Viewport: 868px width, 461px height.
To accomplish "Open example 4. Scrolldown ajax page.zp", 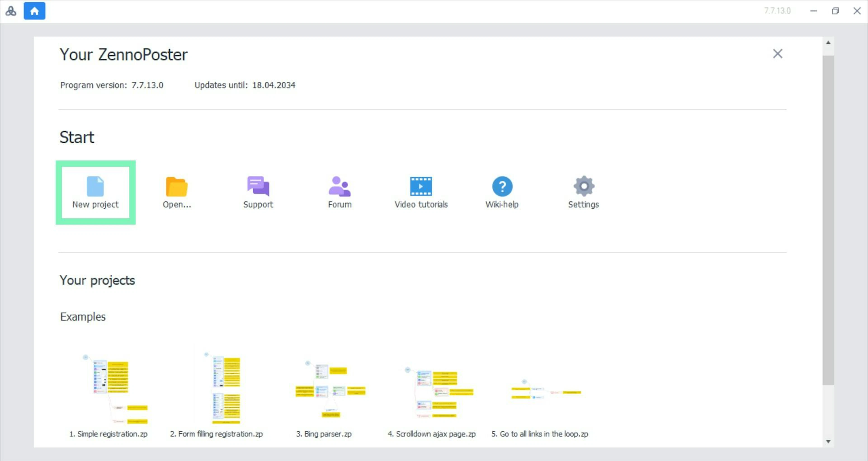I will 432,401.
